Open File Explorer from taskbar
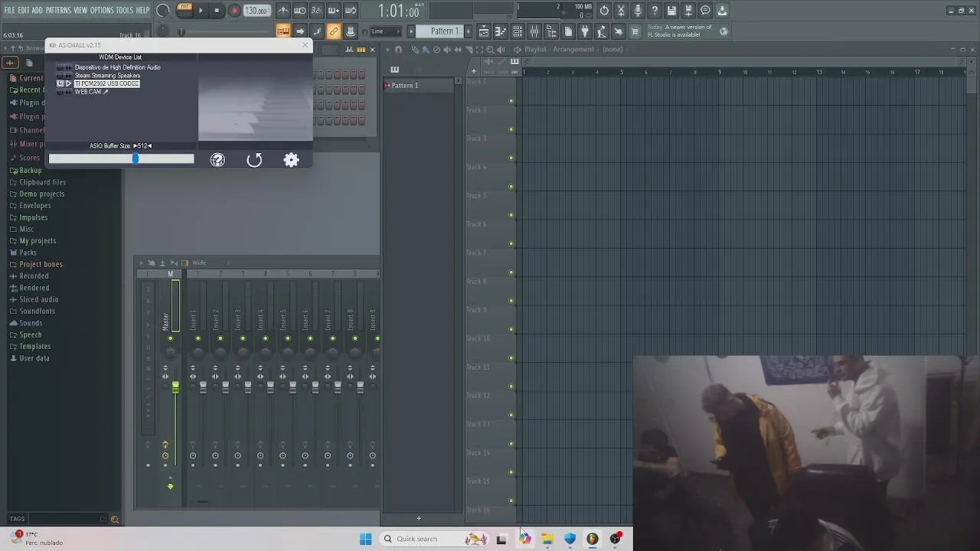Image resolution: width=980 pixels, height=551 pixels. click(x=547, y=539)
